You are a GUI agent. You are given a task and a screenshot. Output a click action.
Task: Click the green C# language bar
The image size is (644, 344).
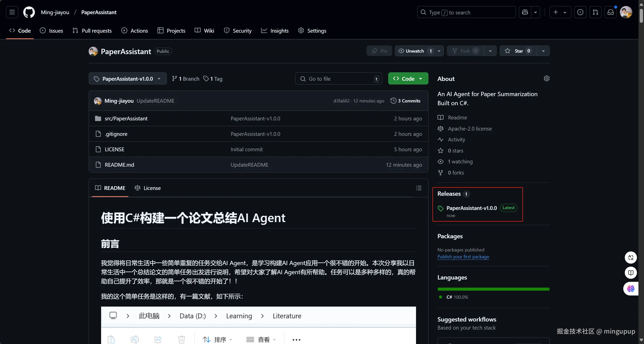point(493,289)
